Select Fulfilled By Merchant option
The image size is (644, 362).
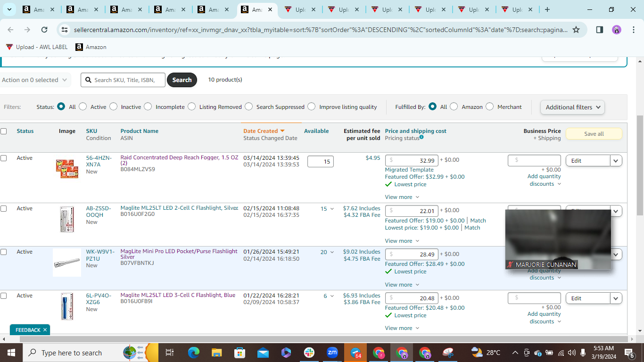point(490,107)
